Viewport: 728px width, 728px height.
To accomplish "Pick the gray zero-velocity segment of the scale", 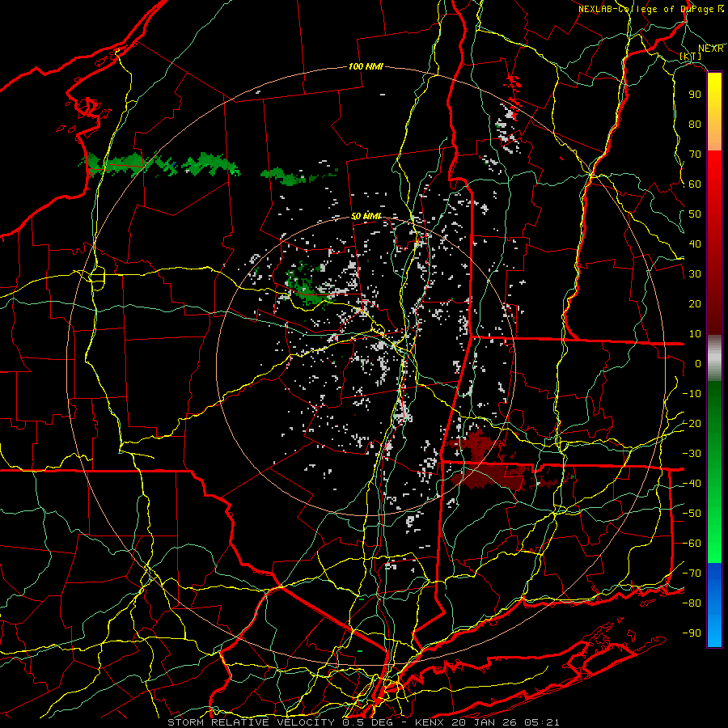I will tap(714, 358).
